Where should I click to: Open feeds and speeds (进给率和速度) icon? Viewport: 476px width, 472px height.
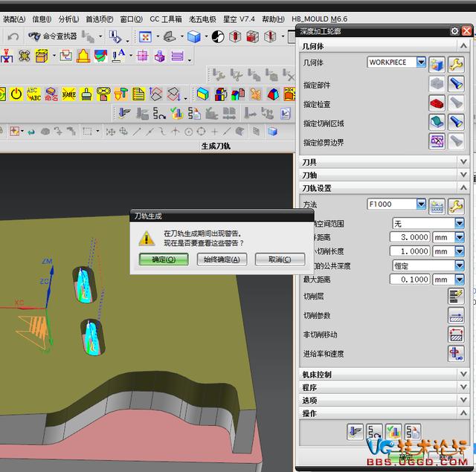click(x=456, y=354)
